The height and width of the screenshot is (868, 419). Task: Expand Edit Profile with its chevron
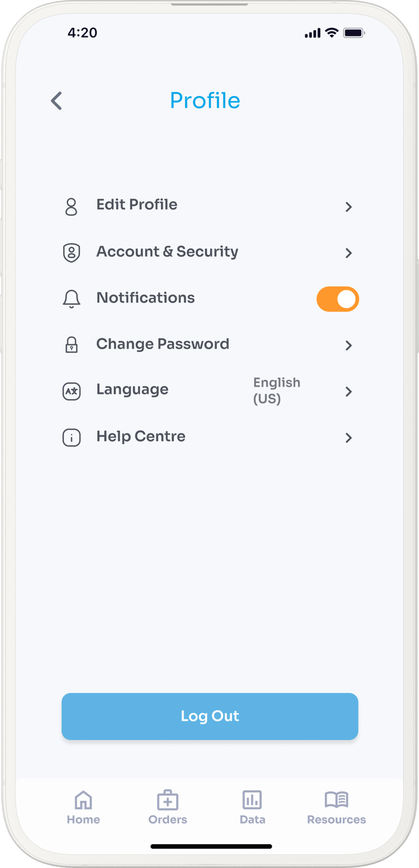(349, 207)
